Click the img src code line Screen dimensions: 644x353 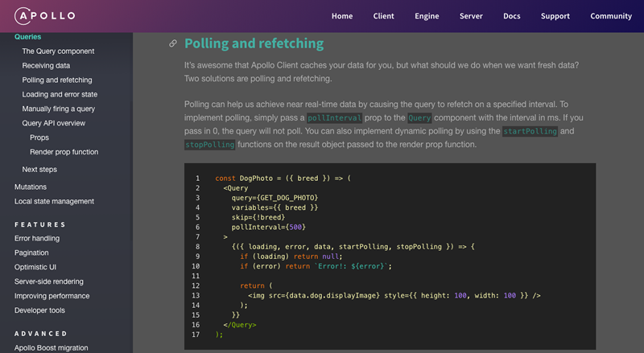click(394, 296)
